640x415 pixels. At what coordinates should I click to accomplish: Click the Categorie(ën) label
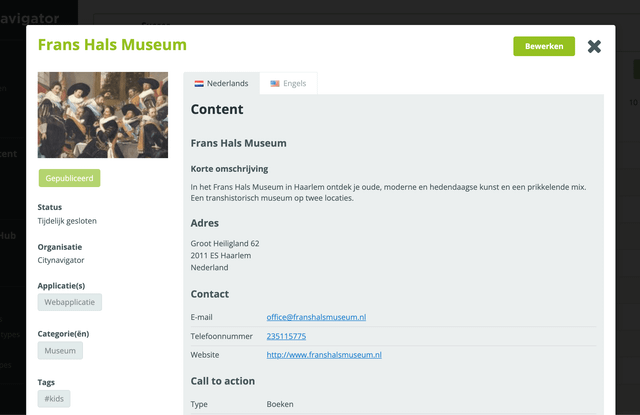click(x=63, y=334)
